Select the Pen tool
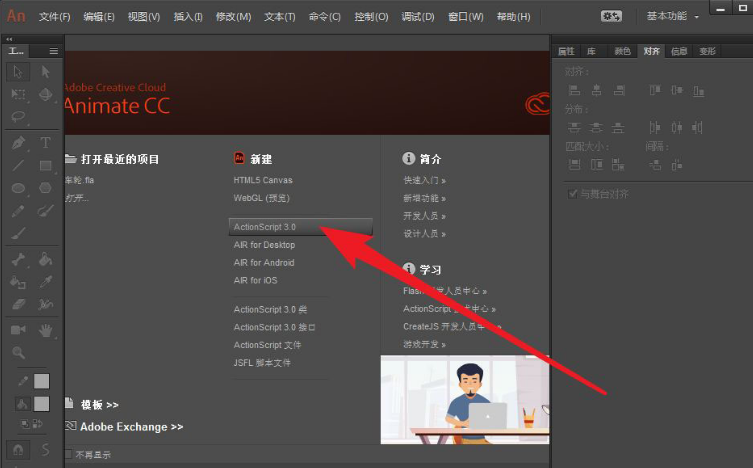Screen dimensions: 753x468 tap(18, 143)
